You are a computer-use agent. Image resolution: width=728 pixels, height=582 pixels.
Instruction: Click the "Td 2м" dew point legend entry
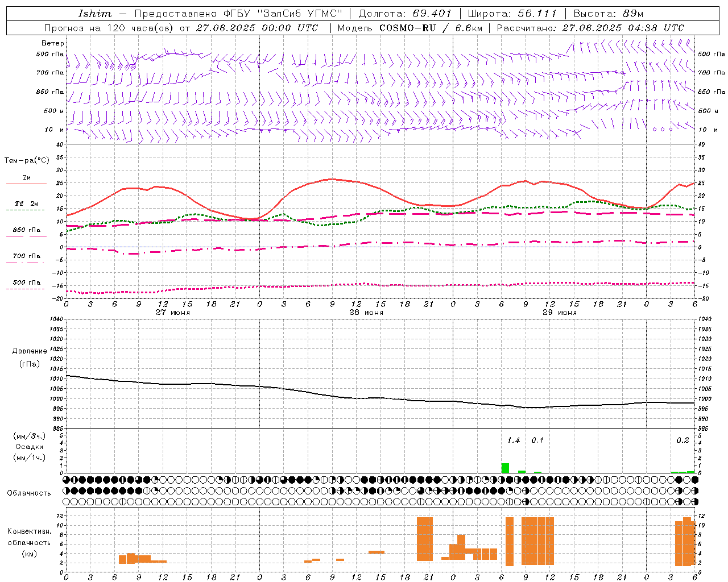[x=26, y=203]
